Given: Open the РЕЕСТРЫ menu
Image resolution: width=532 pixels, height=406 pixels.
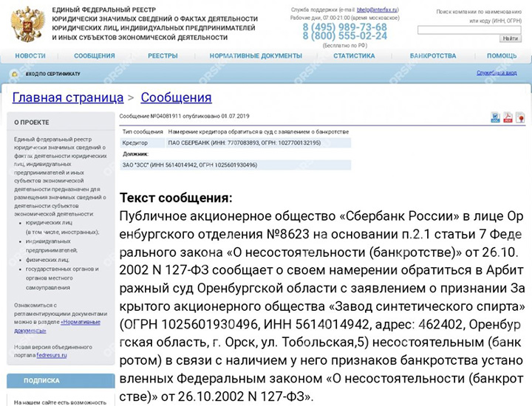Looking at the screenshot, I should pyautogui.click(x=163, y=56).
